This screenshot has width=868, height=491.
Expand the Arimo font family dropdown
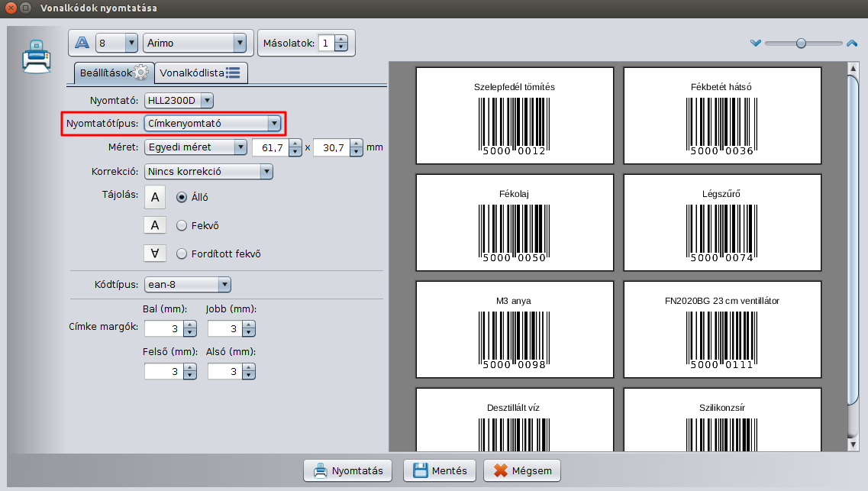[x=196, y=43]
